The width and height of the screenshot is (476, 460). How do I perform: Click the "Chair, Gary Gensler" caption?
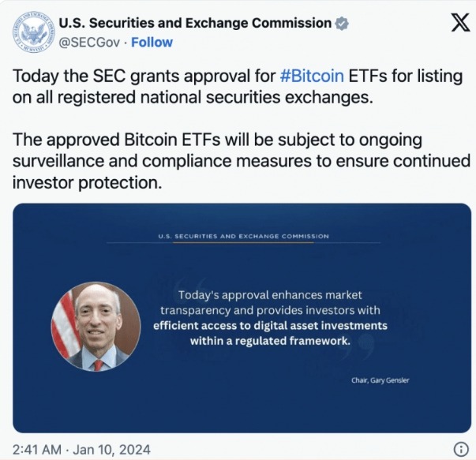point(380,380)
